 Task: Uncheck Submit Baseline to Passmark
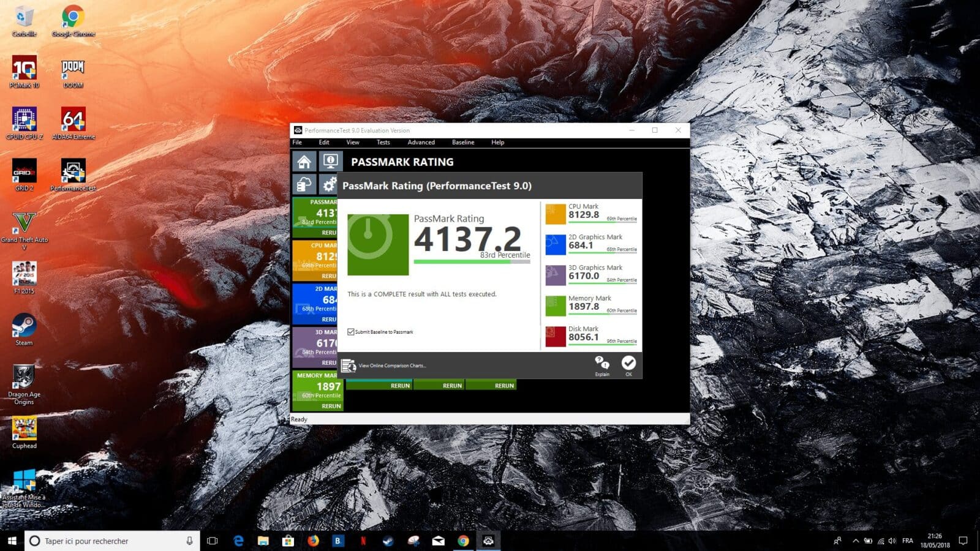[x=351, y=332]
